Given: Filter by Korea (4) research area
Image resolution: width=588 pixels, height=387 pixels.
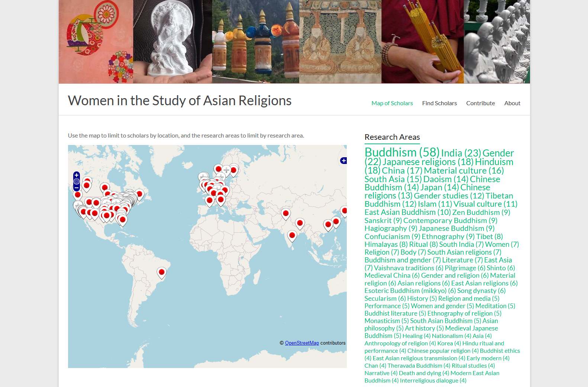Looking at the screenshot, I should 449,344.
